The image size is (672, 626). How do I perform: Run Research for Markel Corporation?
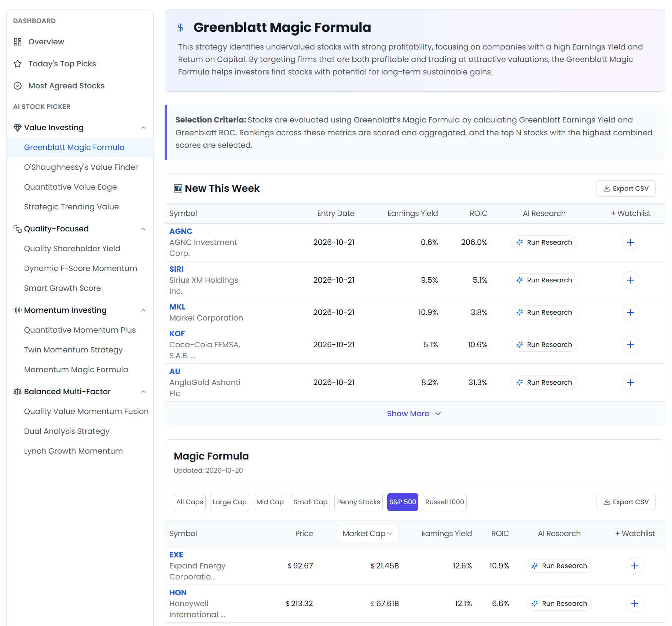click(544, 312)
